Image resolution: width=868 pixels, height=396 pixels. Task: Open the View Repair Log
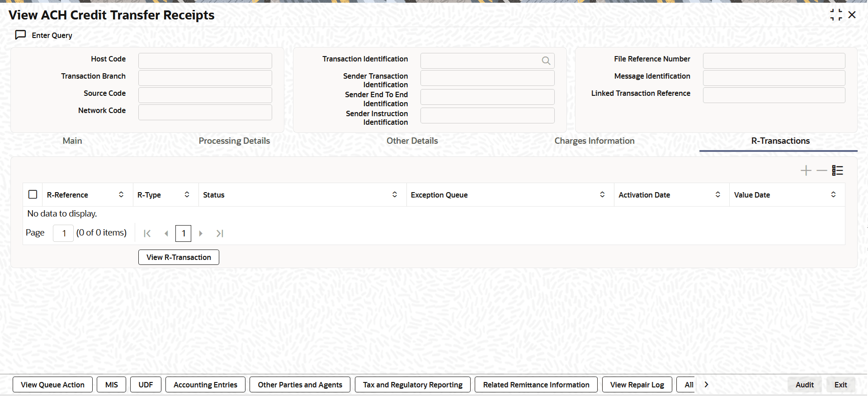tap(637, 385)
